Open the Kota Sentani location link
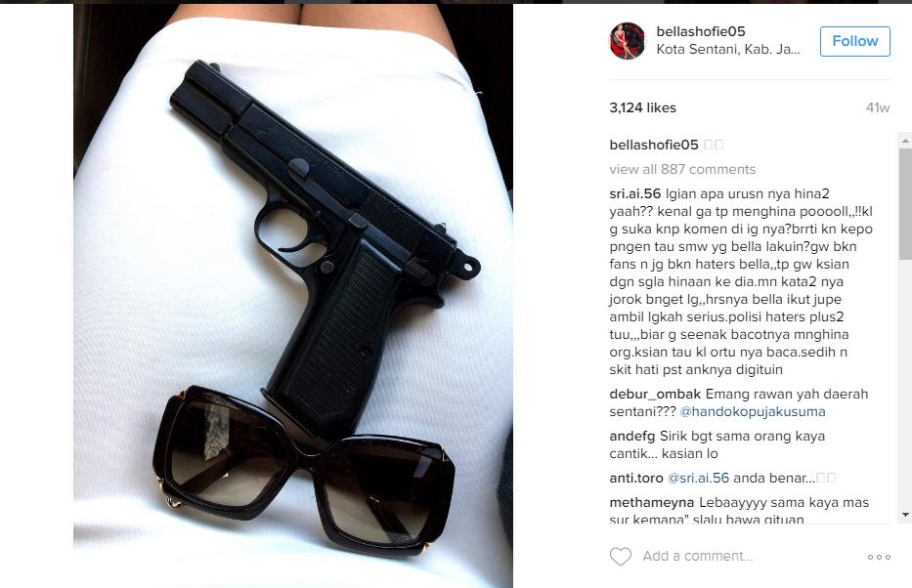 [x=728, y=50]
